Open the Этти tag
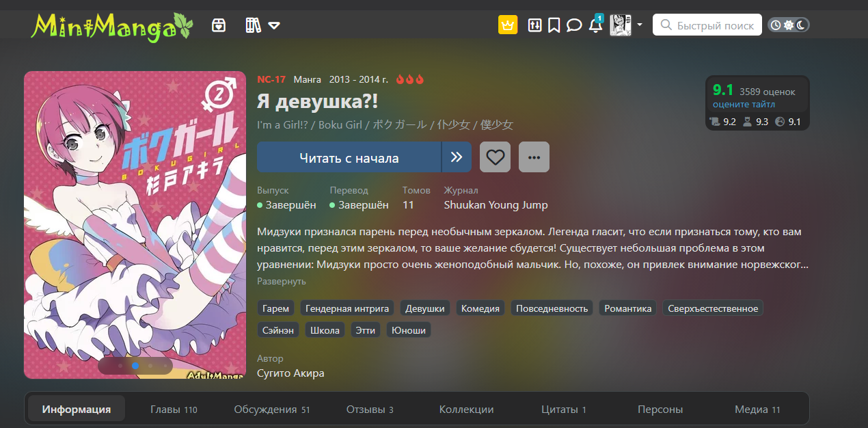 click(x=366, y=330)
